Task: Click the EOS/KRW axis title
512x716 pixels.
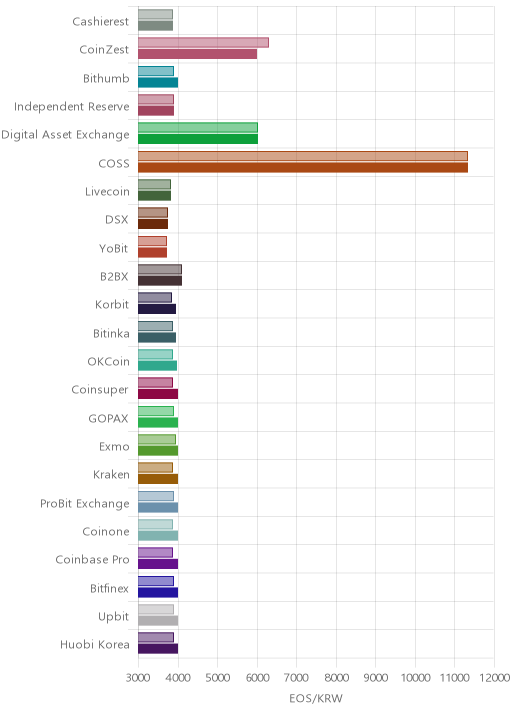Action: click(316, 698)
